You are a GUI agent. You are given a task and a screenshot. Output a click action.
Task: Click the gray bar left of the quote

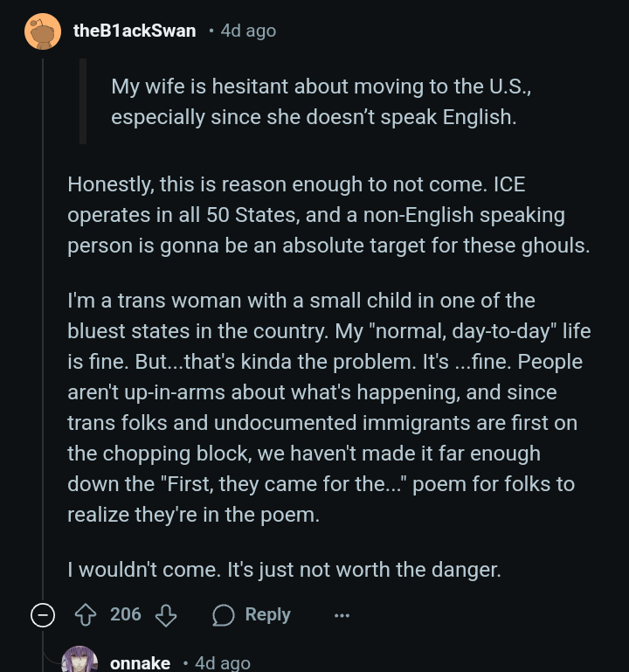(83, 101)
